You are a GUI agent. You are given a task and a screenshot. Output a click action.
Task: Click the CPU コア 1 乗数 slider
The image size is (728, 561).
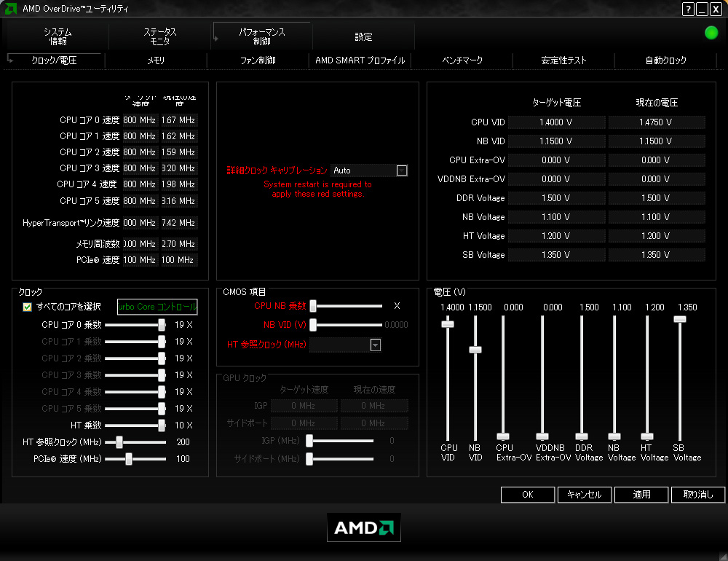(x=135, y=342)
